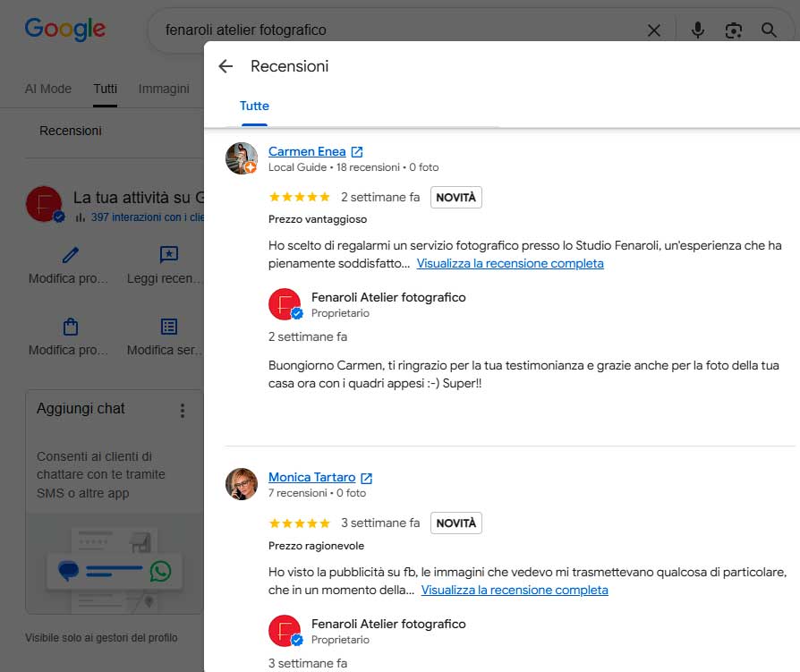
Task: Open Monica Tartaro's reviewer name link
Action: click(311, 477)
